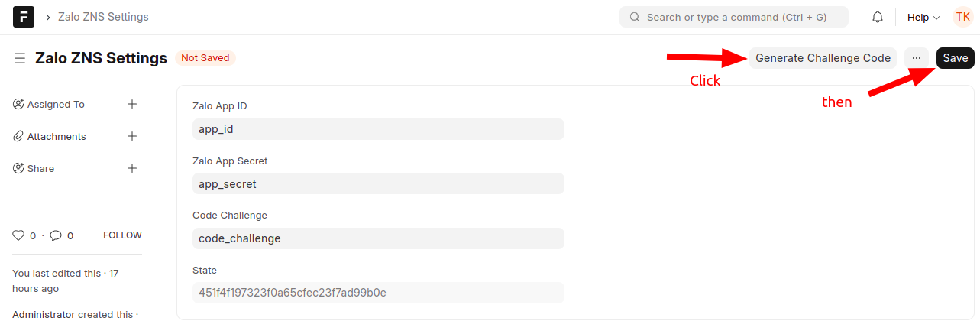Click the plus icon next to Share
This screenshot has height=334, width=980.
[x=132, y=168]
